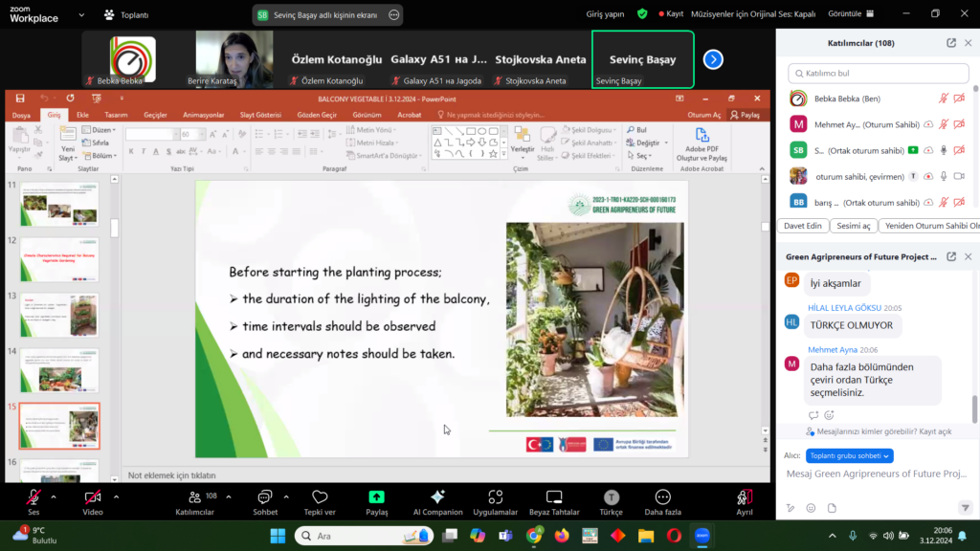Toggle the Katılımcılar participants panel
Viewport: 980px width, 551px height.
pyautogui.click(x=194, y=496)
